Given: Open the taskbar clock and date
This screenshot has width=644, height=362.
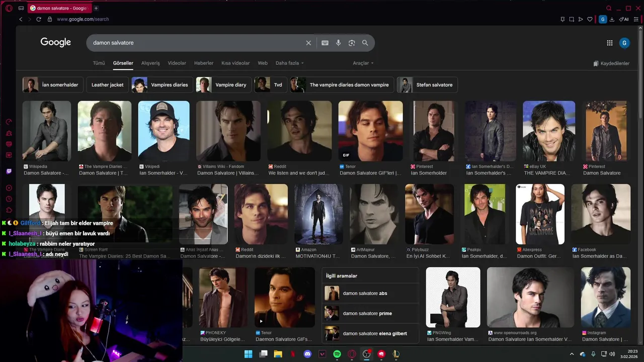Looking at the screenshot, I should click(x=629, y=354).
